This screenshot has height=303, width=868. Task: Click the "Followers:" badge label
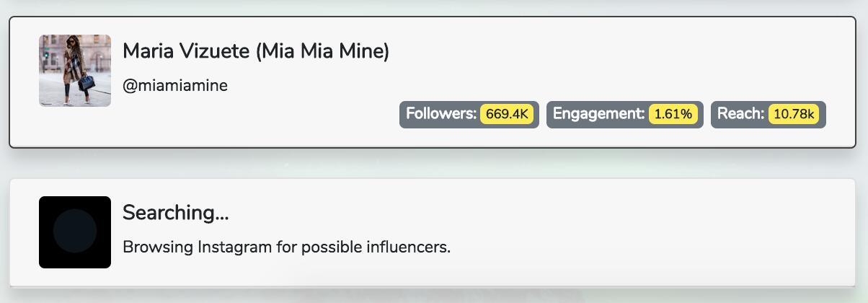pos(441,114)
